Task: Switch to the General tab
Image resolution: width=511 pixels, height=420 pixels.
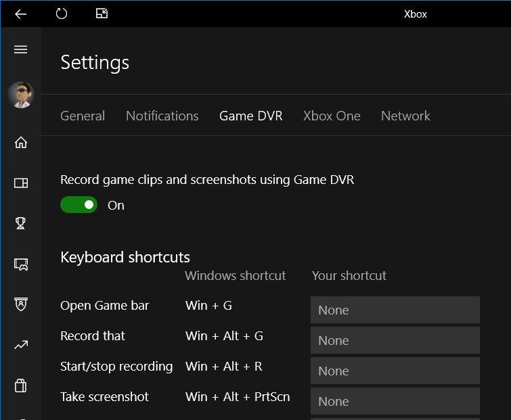Action: 83,116
